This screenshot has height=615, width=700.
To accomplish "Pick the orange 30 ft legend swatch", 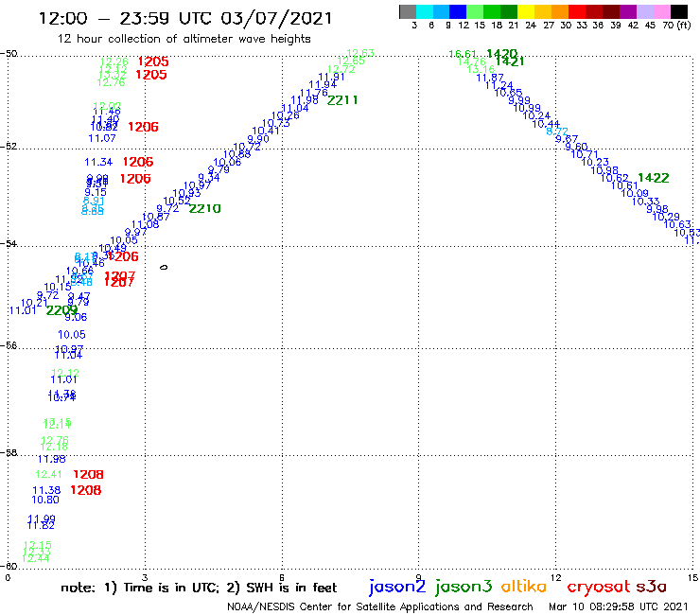I will point(560,11).
